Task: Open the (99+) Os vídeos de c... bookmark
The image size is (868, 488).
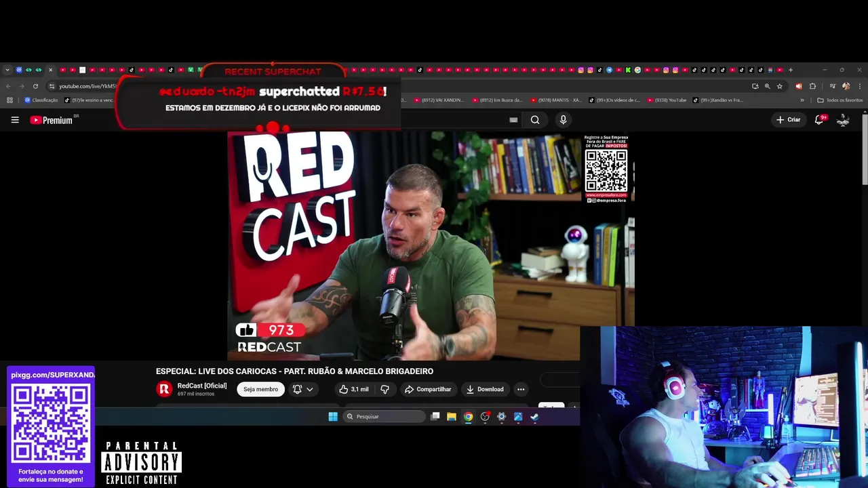Action: click(x=614, y=100)
